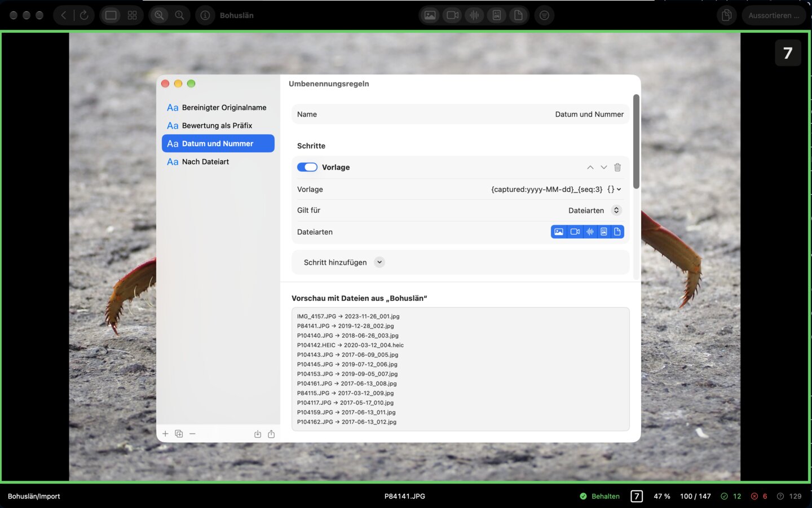
Task: Open the Gilt für Dateiarten popup
Action: click(594, 210)
